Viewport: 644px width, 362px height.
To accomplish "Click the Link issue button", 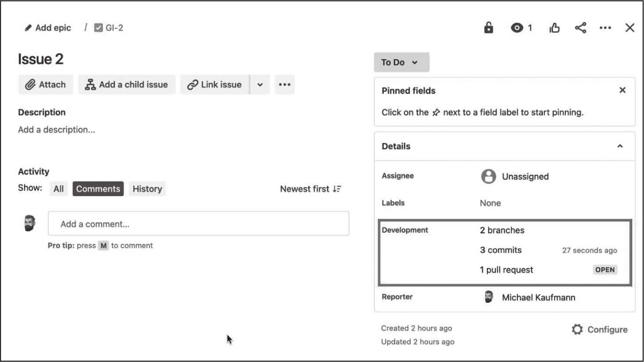I will (x=215, y=85).
